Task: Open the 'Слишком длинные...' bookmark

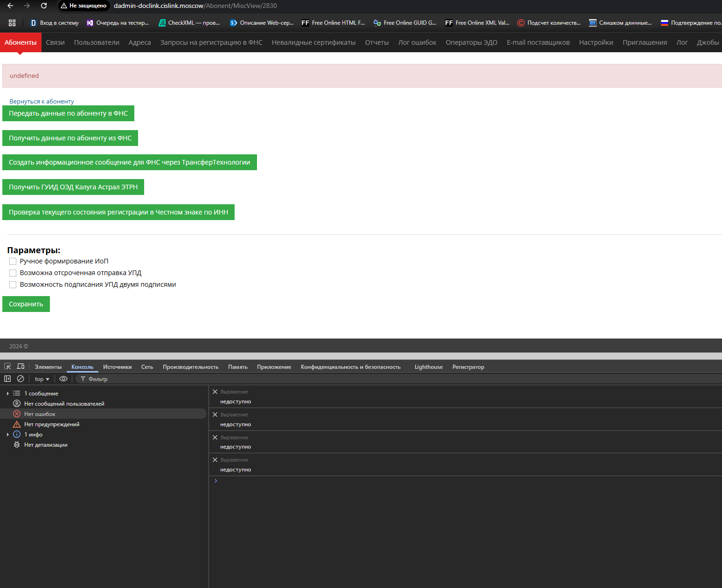Action: coord(621,23)
